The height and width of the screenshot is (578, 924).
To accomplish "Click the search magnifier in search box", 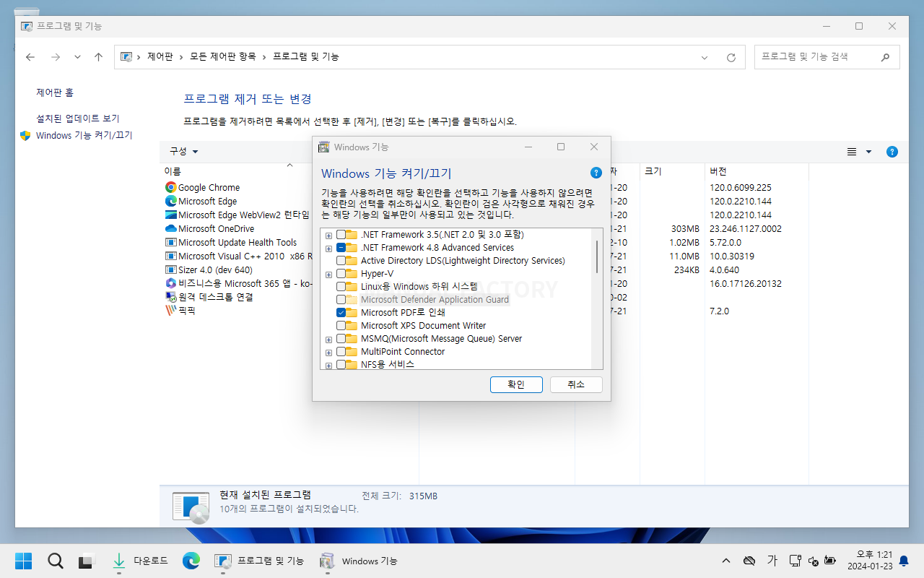I will pyautogui.click(x=885, y=56).
